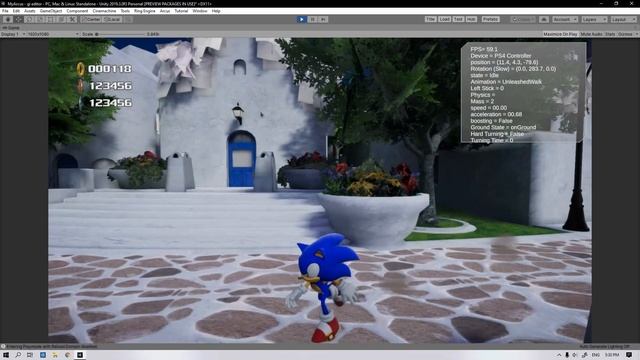Select the Hand tool in toolbar
The image size is (640, 360).
point(7,19)
